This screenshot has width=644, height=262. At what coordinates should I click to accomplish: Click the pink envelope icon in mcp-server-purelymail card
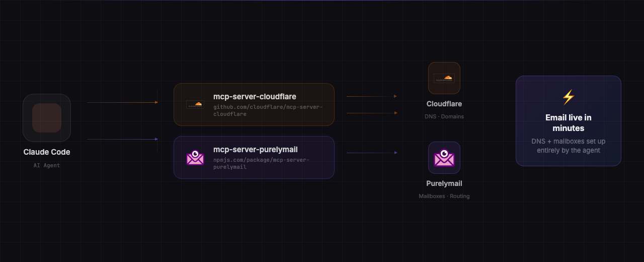click(195, 157)
